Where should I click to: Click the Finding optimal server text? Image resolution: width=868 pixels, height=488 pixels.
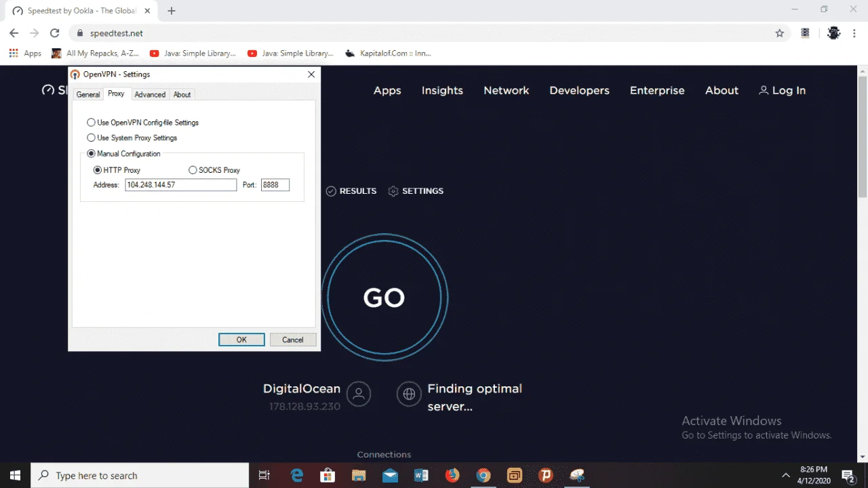[x=475, y=397]
